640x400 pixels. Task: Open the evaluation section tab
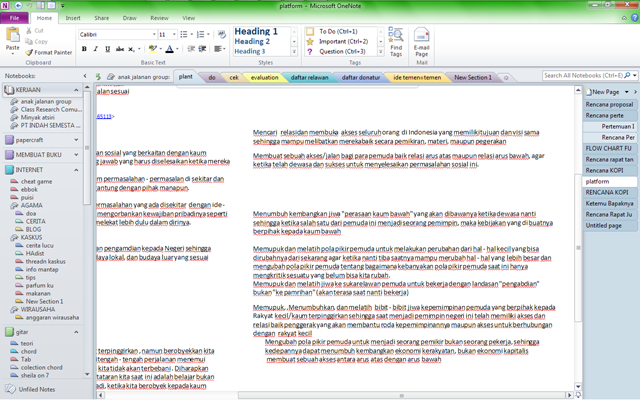(x=264, y=77)
